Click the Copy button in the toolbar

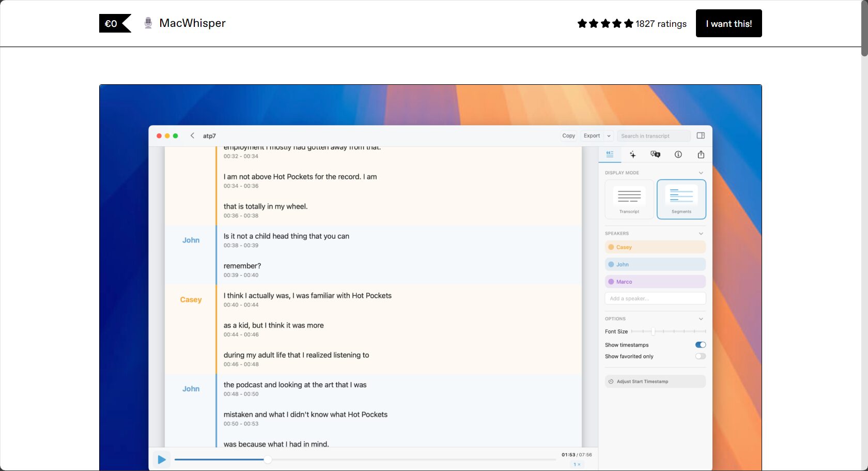pyautogui.click(x=568, y=136)
